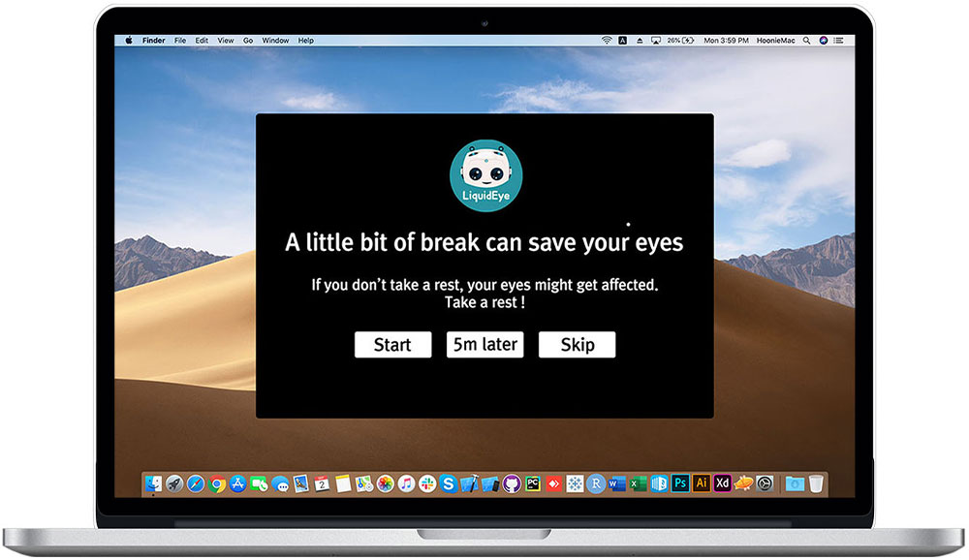Open Google Chrome from the dock
Viewport: 969px width, 560px height.
216,484
